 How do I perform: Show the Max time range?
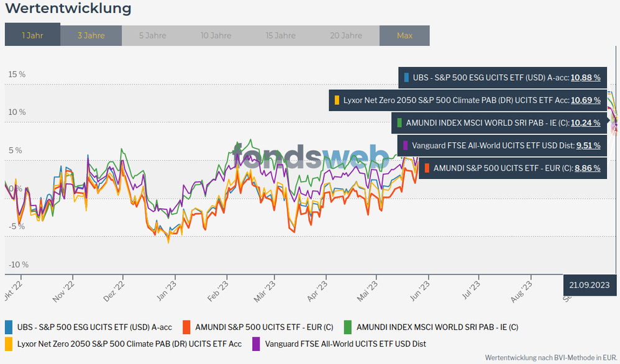point(404,35)
